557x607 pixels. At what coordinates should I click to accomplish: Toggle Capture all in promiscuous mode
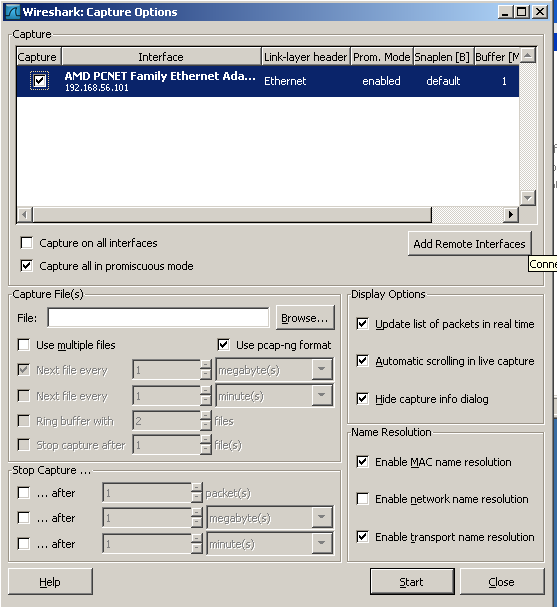(26, 266)
